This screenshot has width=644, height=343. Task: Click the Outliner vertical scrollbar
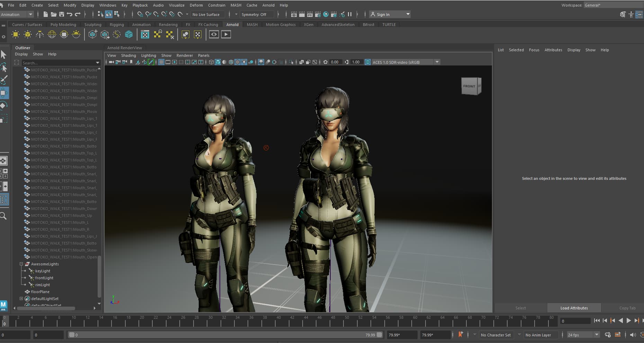point(99,276)
